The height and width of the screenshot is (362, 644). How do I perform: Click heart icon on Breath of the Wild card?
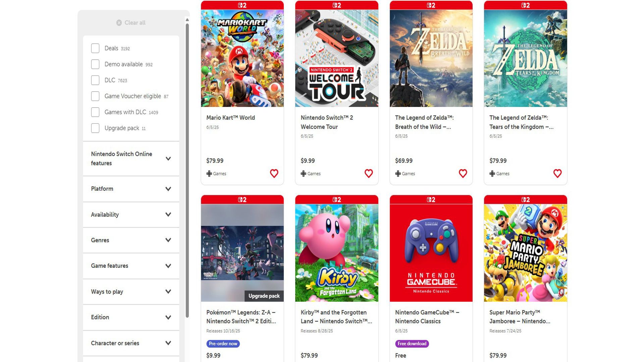coord(463,173)
